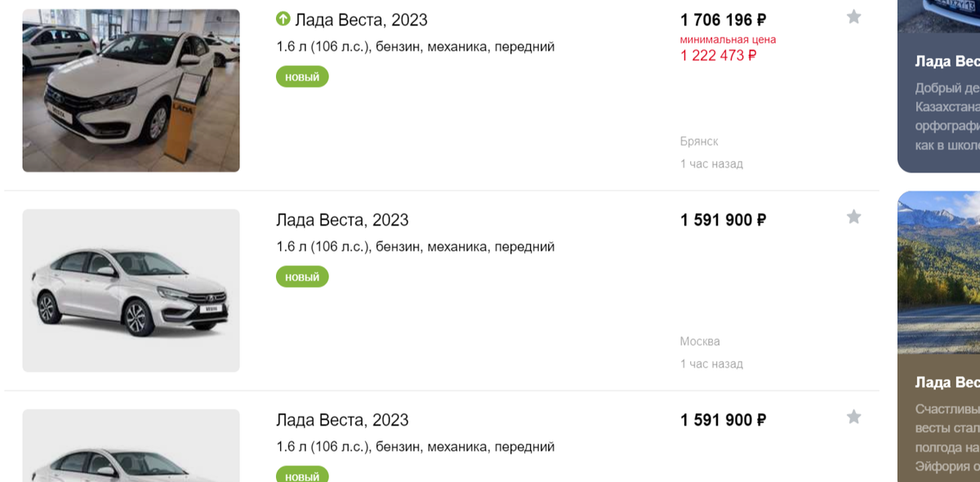Click the Брянск city label
Image resolution: width=980 pixels, height=482 pixels.
point(699,141)
